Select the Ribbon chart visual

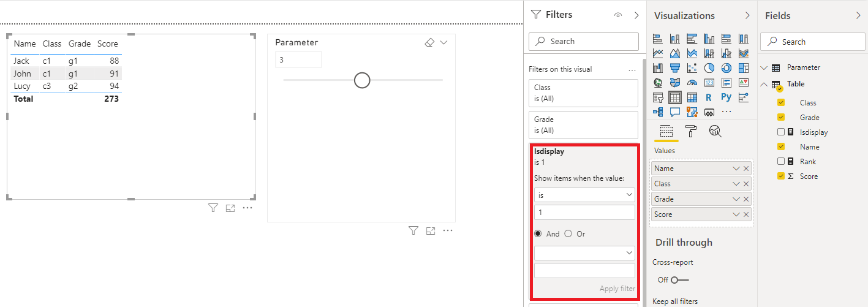point(744,53)
